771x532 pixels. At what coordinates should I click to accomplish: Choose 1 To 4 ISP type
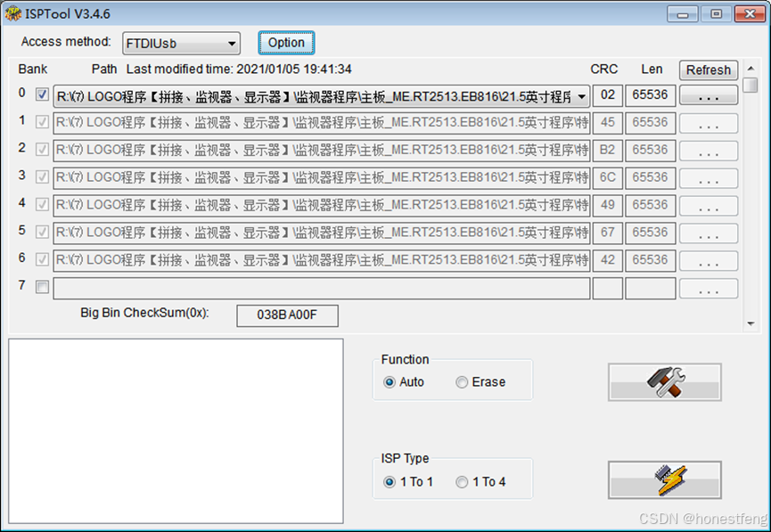point(462,481)
